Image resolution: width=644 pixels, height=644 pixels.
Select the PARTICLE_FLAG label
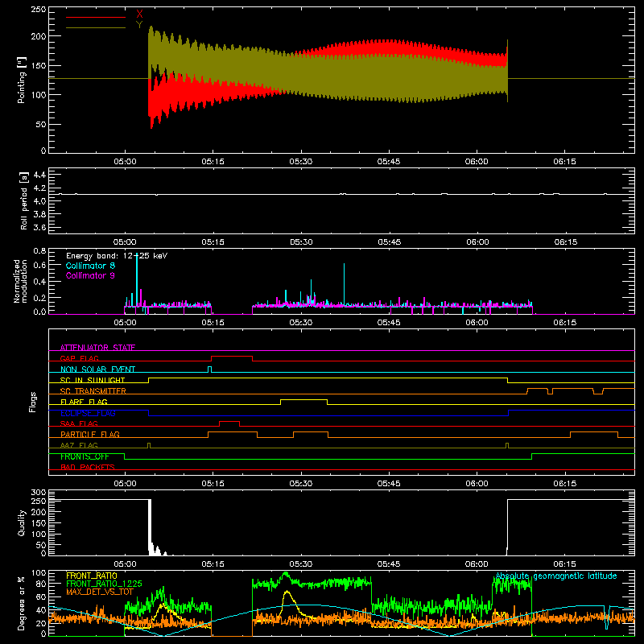click(90, 434)
